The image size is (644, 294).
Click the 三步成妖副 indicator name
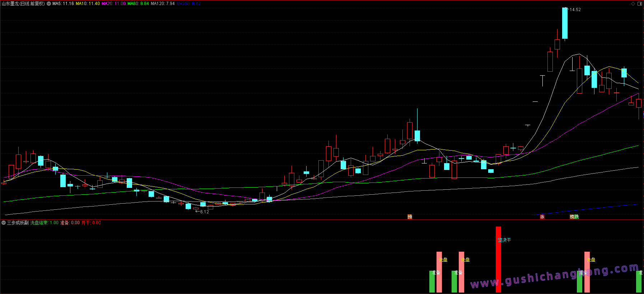tap(18, 223)
